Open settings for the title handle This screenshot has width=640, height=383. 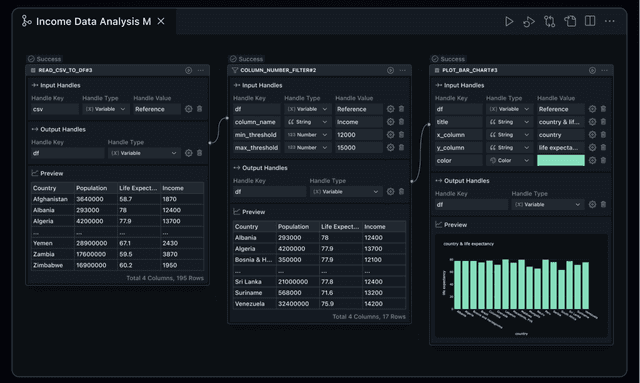pos(592,122)
